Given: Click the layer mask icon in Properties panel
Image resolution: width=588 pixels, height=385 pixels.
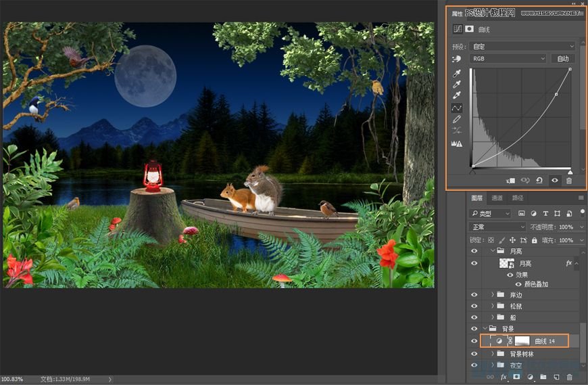Looking at the screenshot, I should [469, 30].
